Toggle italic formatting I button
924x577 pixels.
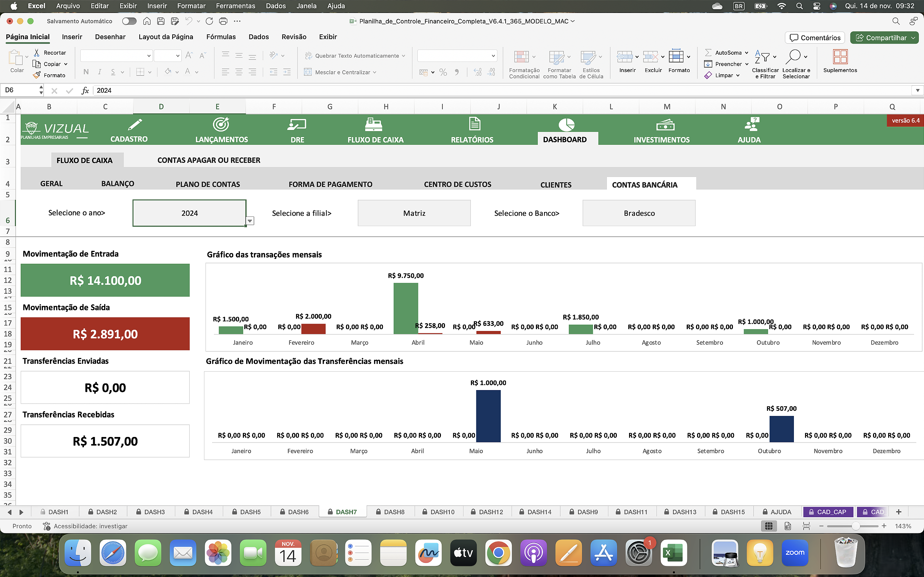pos(100,72)
